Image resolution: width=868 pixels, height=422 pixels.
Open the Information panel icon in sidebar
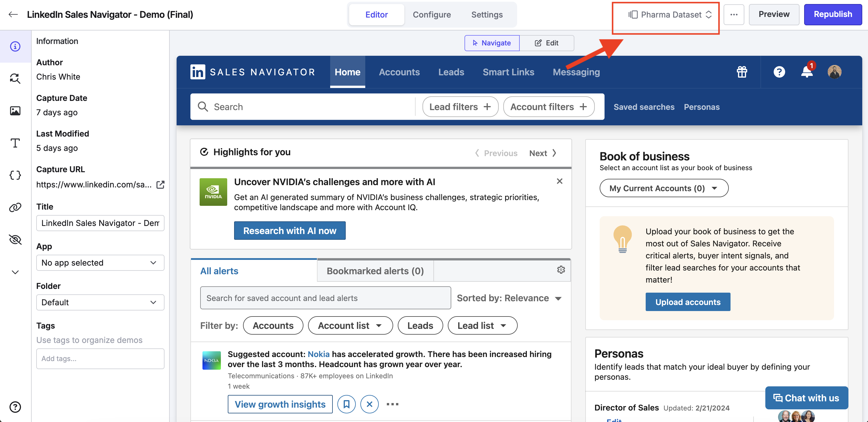(15, 46)
